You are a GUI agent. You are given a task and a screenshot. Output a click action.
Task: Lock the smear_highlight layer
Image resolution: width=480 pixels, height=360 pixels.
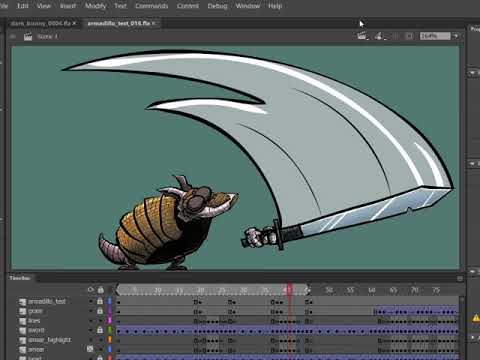point(100,340)
